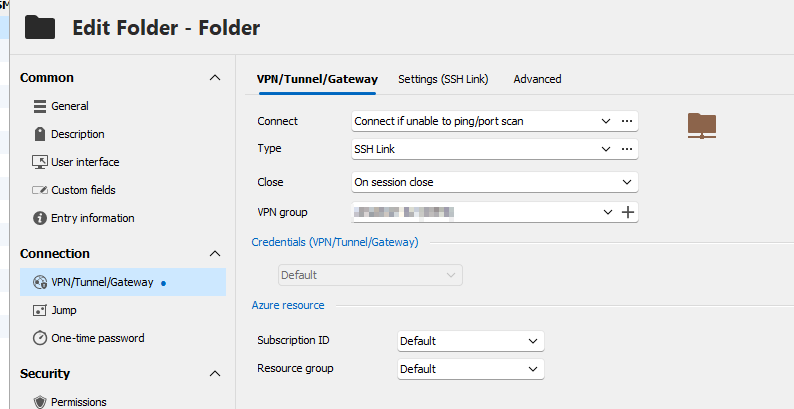This screenshot has width=794, height=409.
Task: Click the VPN/Tunnel/Gateway globe icon
Action: (40, 282)
